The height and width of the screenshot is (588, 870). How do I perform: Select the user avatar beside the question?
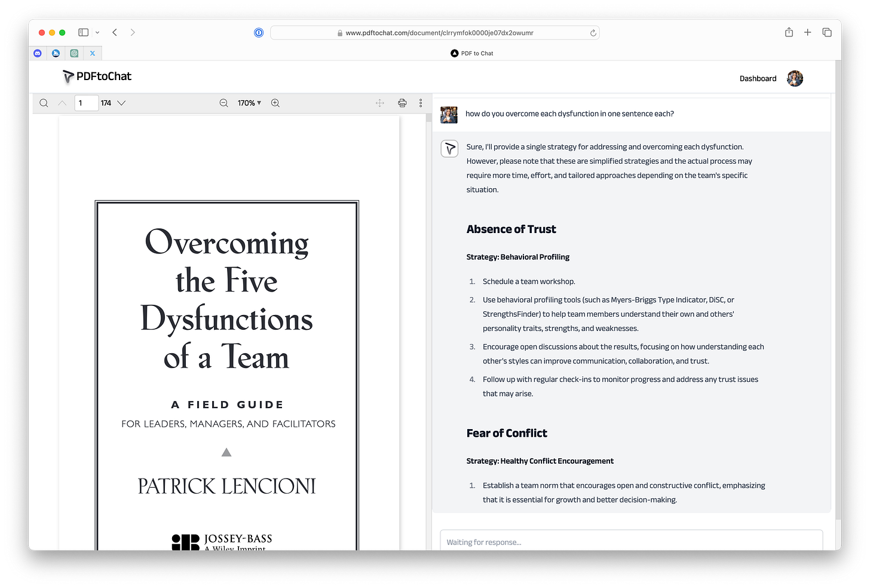coord(449,115)
